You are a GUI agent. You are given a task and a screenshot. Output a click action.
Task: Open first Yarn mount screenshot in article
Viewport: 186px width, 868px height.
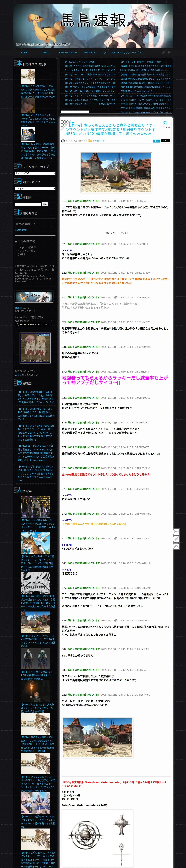[116, 173]
